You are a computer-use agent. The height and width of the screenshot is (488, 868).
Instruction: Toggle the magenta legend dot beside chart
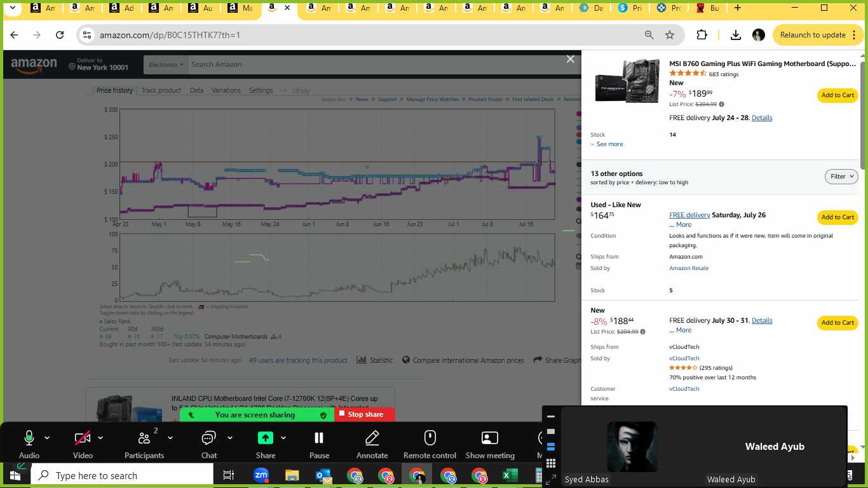(579, 114)
